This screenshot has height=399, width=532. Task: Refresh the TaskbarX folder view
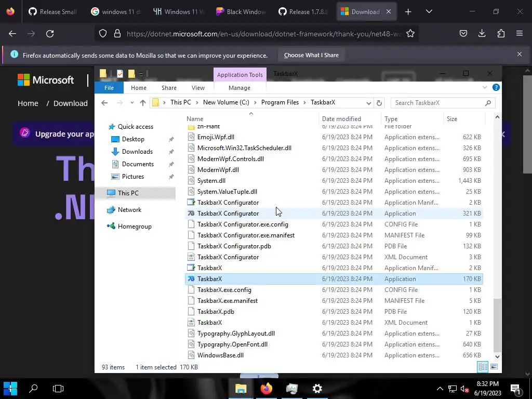point(379,103)
